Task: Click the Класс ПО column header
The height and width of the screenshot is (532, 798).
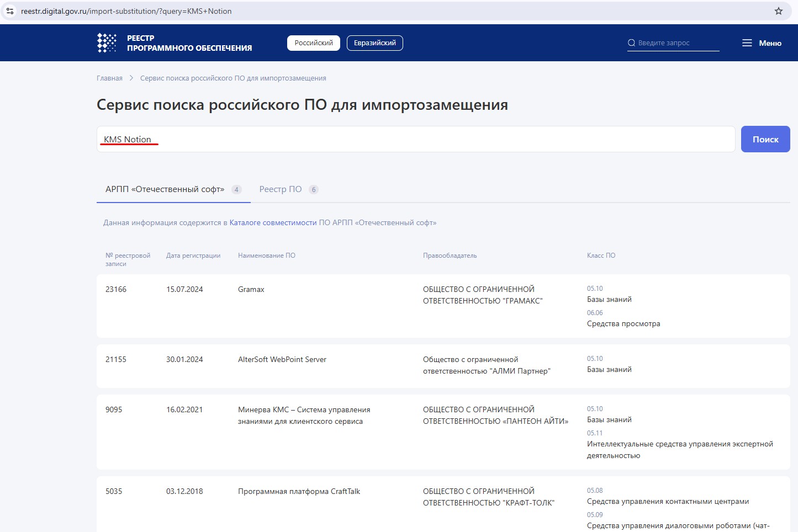Action: pyautogui.click(x=601, y=256)
